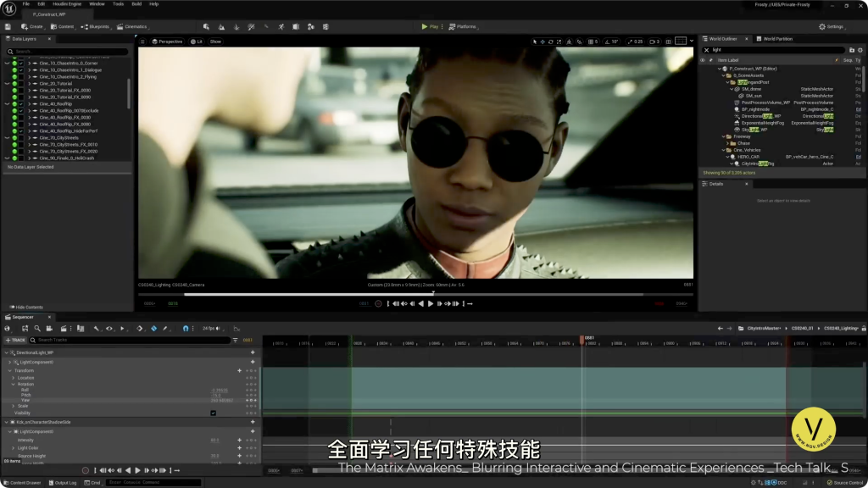The height and width of the screenshot is (488, 868).
Task: Switch to the World Partition tab
Action: coord(775,39)
